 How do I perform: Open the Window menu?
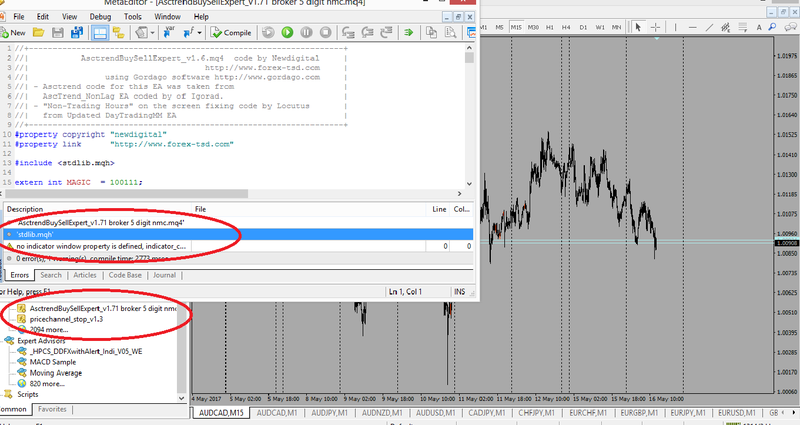(167, 17)
